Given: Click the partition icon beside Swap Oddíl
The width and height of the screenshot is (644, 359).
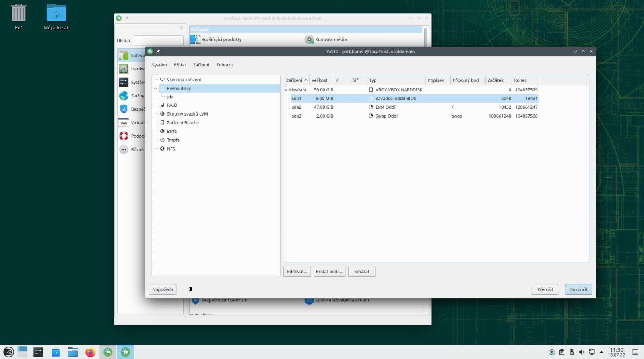Looking at the screenshot, I should coord(371,116).
